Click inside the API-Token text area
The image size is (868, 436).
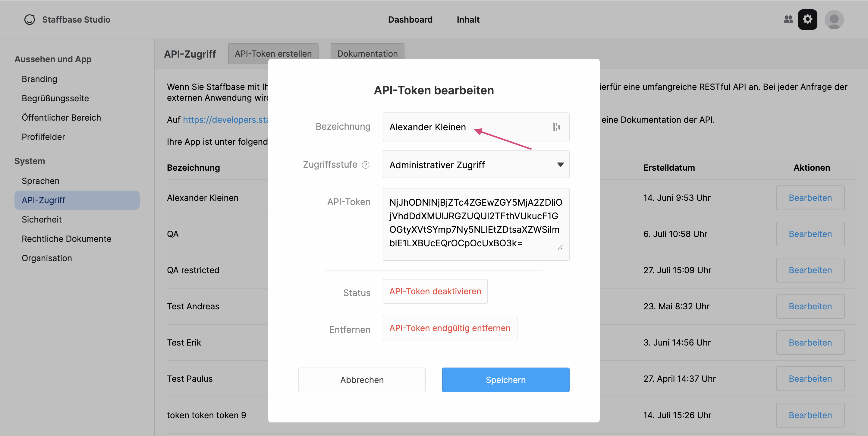476,224
